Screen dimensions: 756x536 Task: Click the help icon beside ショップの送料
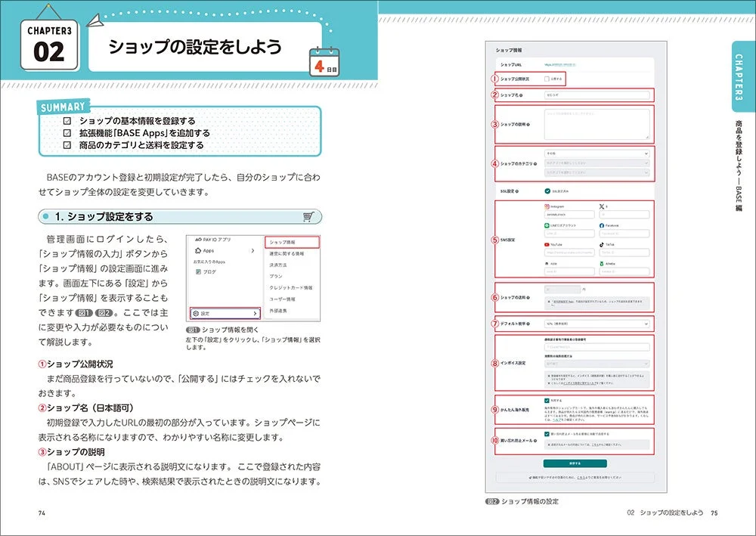pyautogui.click(x=528, y=297)
